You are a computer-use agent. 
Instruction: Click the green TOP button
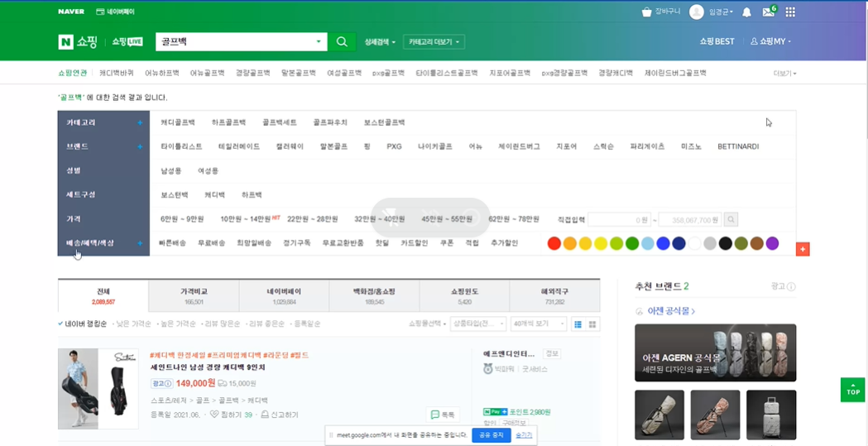pos(852,390)
